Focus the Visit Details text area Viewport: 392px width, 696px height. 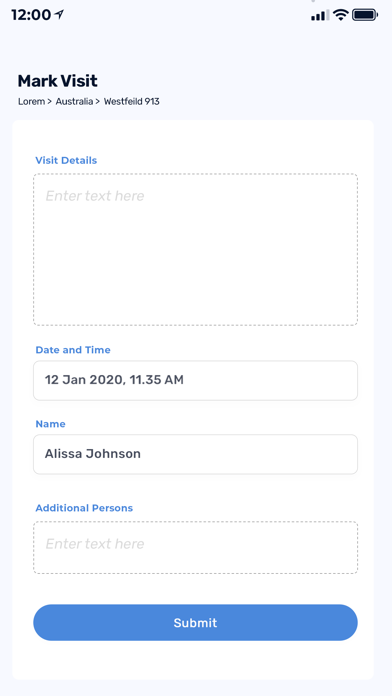pos(195,249)
